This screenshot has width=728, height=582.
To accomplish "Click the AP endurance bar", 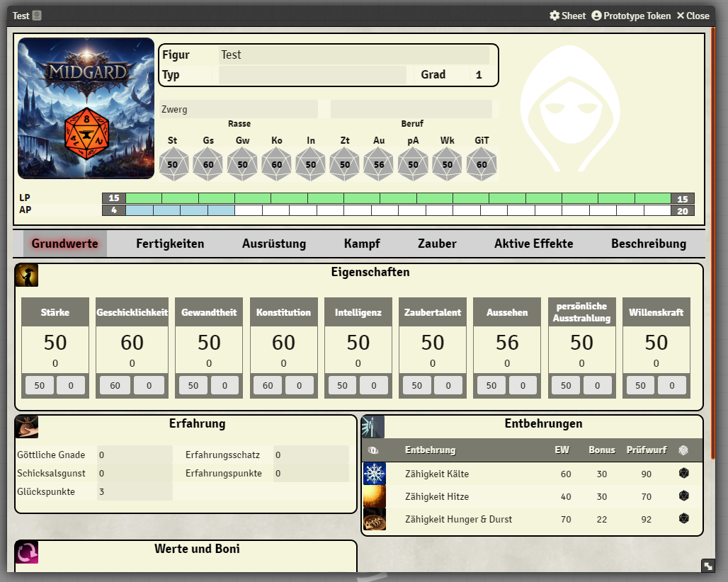I will tap(398, 210).
